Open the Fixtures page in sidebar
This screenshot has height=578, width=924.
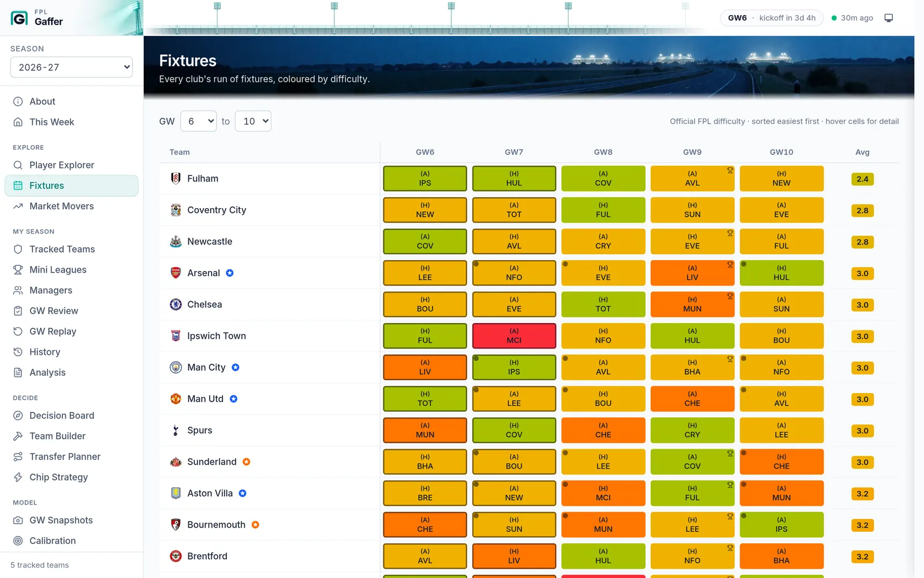point(72,186)
